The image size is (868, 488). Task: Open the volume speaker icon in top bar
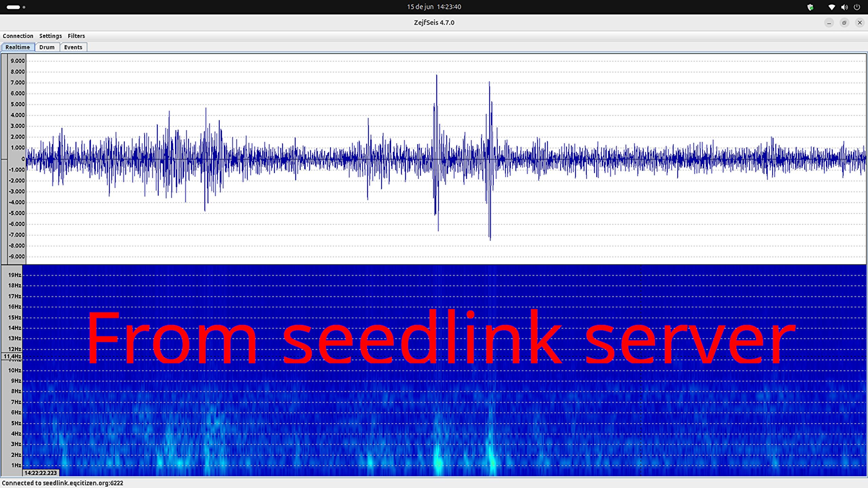[844, 7]
